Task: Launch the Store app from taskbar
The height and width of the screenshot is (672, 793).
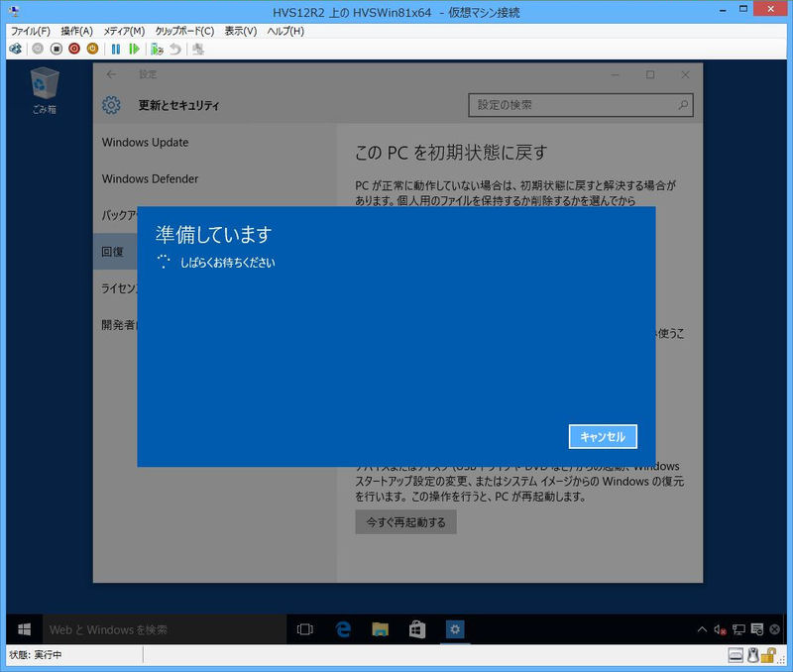Action: tap(417, 629)
